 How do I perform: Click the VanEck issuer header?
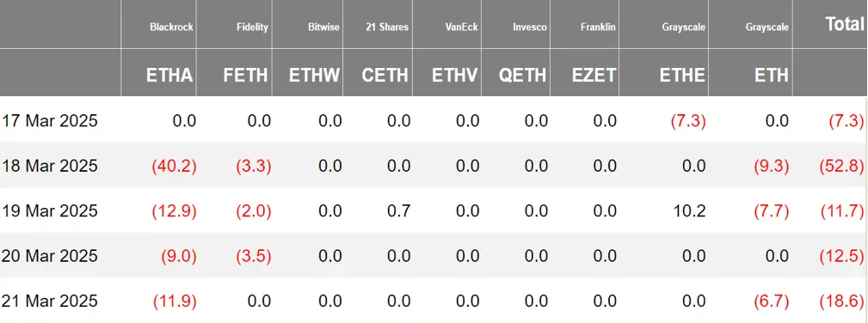point(464,27)
